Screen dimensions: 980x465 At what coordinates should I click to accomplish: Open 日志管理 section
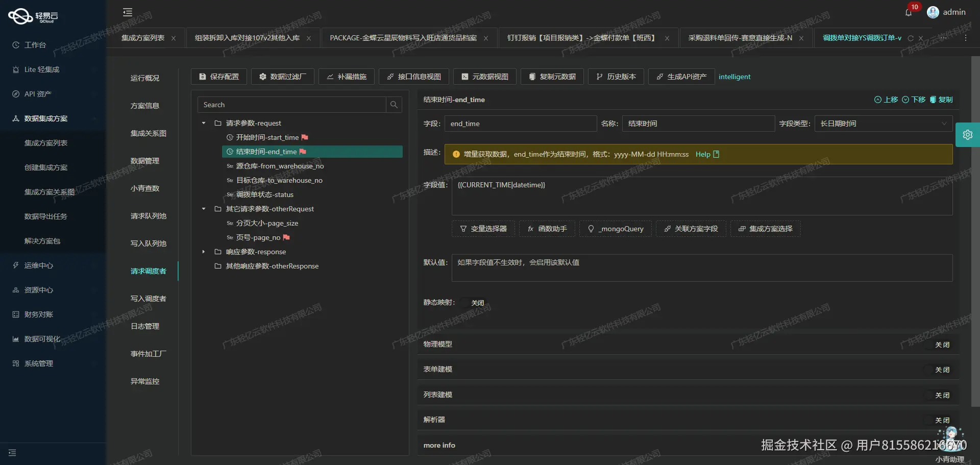pyautogui.click(x=145, y=326)
